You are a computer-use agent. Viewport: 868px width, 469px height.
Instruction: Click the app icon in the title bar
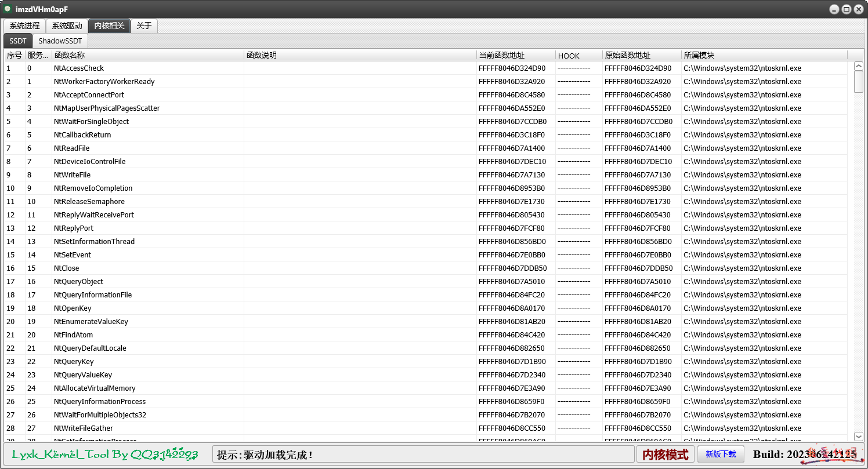click(8, 9)
